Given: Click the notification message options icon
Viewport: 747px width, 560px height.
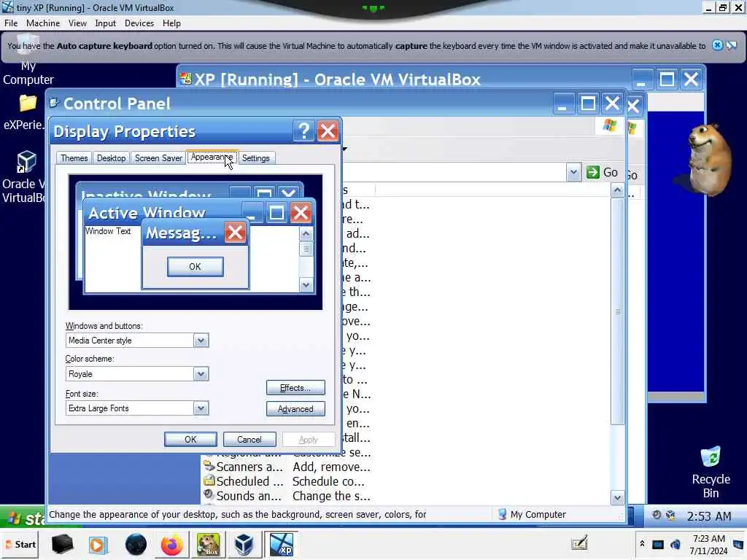Looking at the screenshot, I should coord(732,45).
